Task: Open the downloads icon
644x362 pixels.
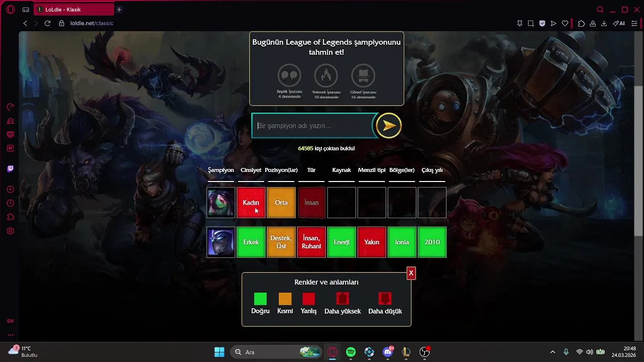Action: tap(604, 23)
